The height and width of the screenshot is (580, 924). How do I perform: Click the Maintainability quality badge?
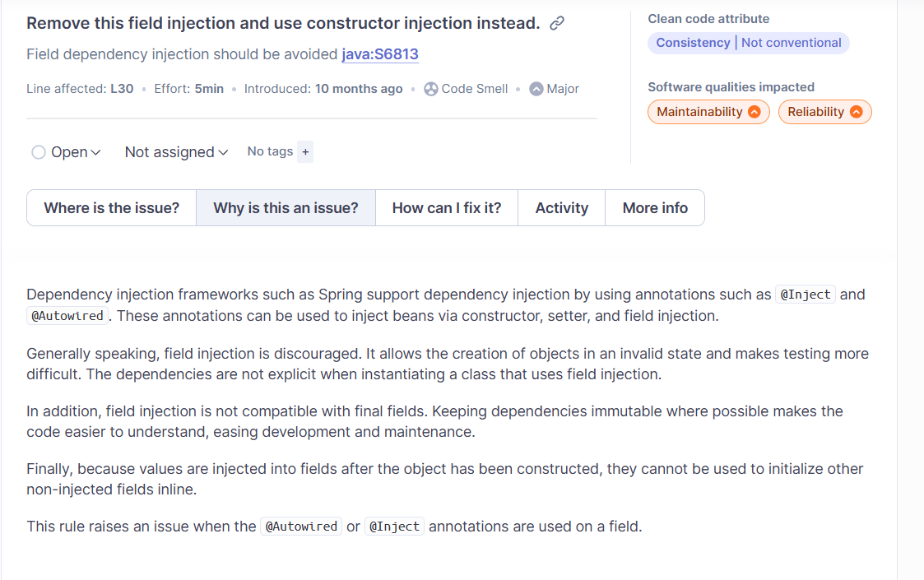pos(708,112)
